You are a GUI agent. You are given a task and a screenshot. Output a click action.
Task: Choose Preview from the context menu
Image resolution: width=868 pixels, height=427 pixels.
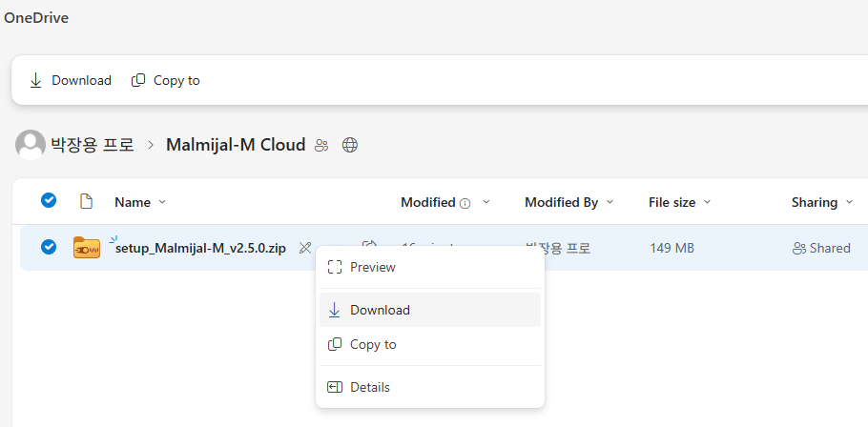[372, 268]
